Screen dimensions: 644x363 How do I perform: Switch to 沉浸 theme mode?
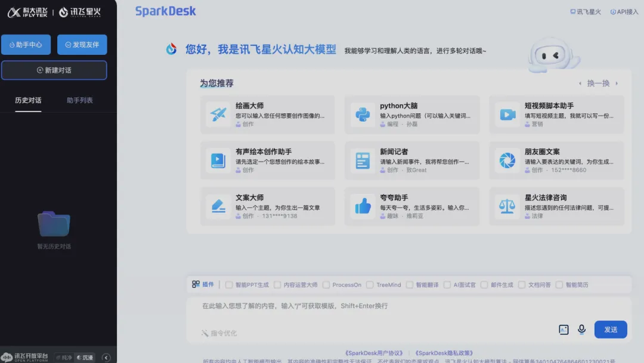coord(85,358)
